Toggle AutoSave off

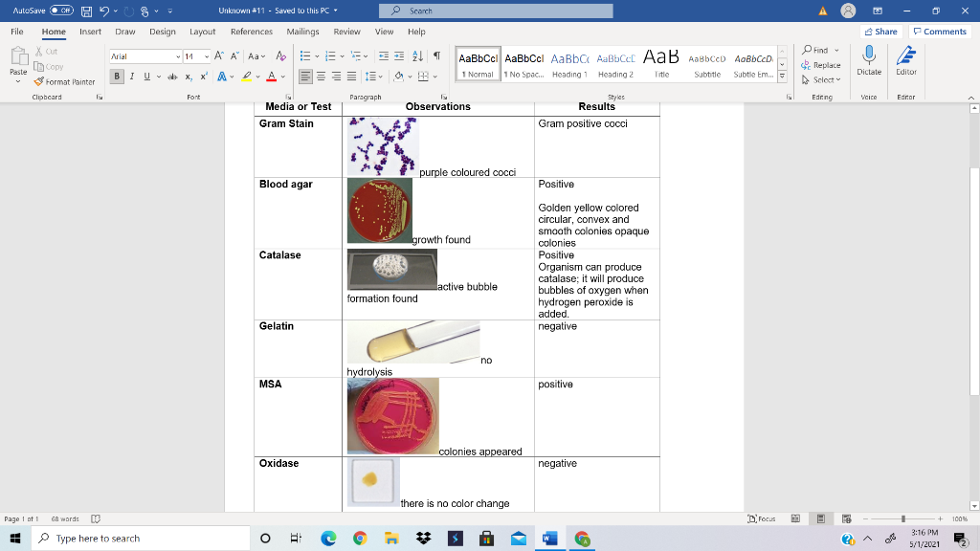pos(61,10)
